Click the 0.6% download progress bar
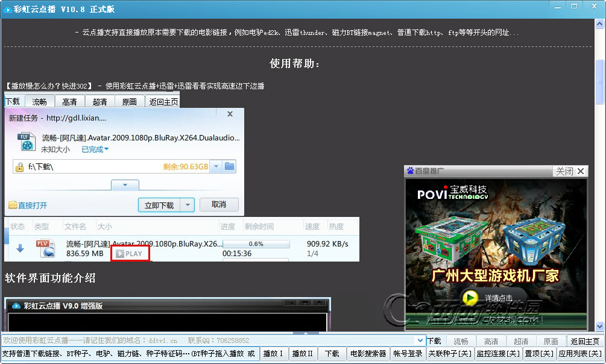This screenshot has height=364, width=606. click(256, 244)
